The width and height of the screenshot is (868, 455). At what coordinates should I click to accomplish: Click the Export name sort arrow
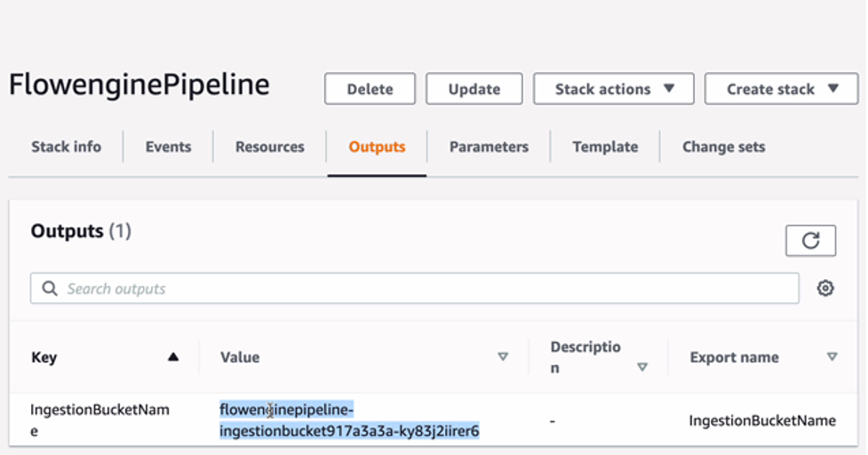point(832,357)
